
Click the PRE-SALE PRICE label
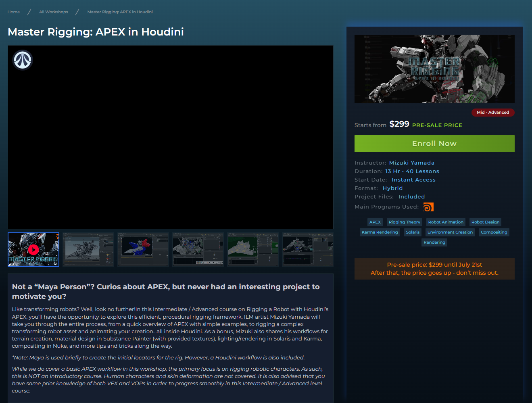coord(437,125)
